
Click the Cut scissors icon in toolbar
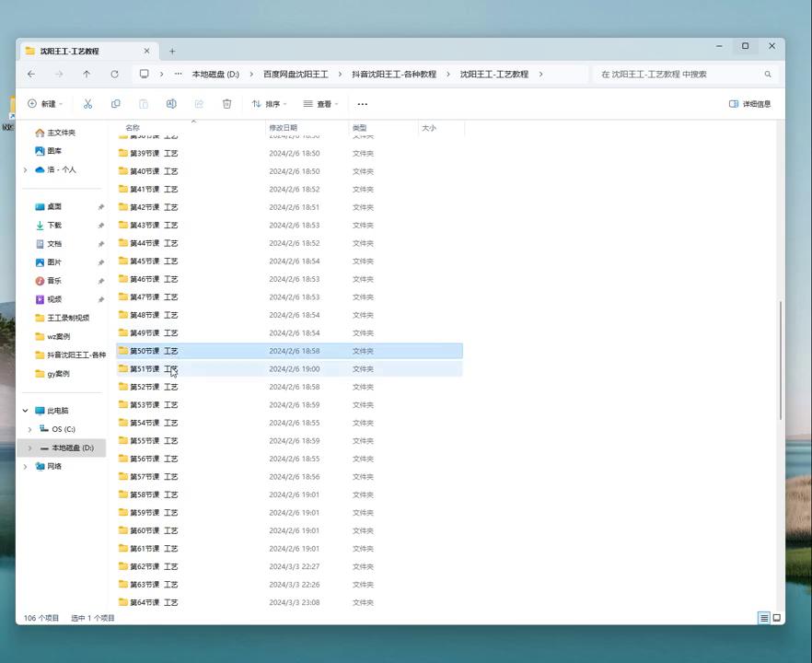point(87,104)
